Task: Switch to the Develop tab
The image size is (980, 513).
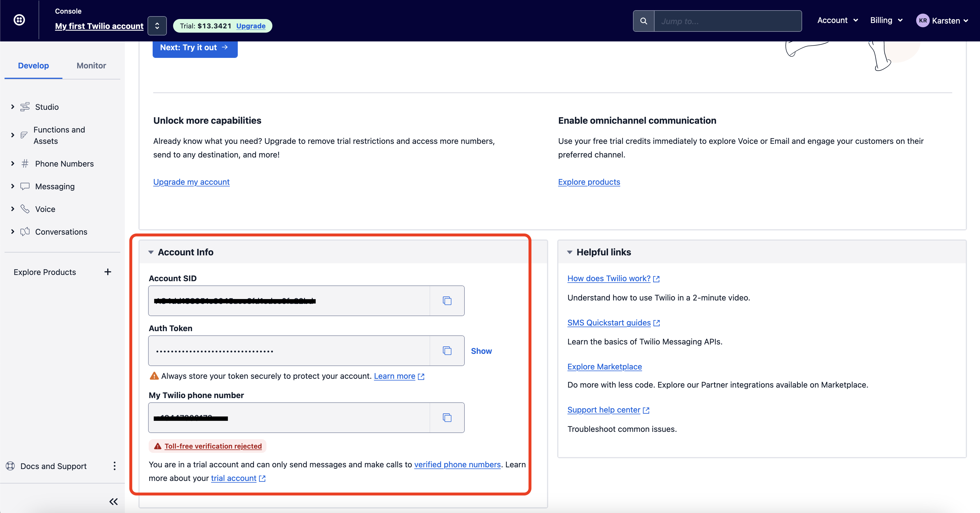Action: tap(33, 65)
